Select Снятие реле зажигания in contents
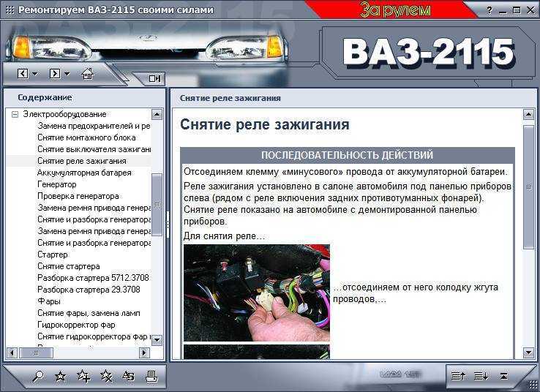The width and height of the screenshot is (540, 392). (x=82, y=161)
